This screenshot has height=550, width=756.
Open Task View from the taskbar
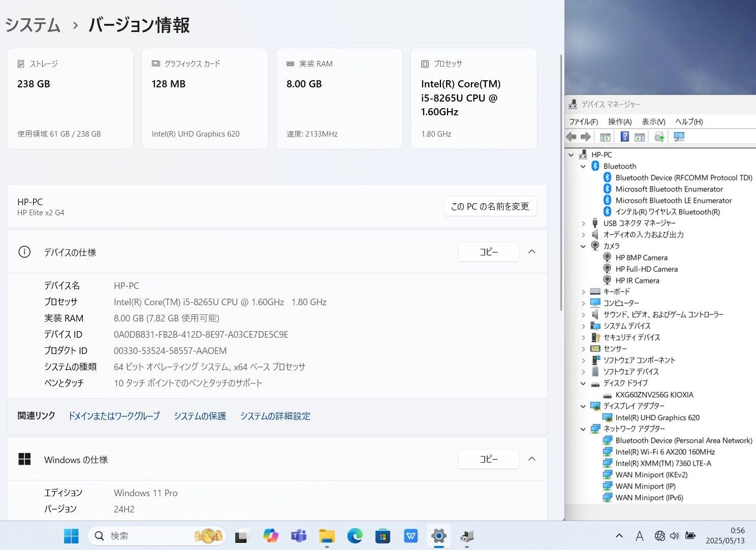point(242,536)
